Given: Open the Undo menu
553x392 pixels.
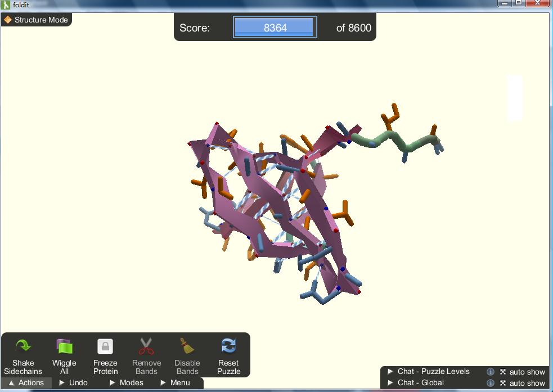Looking at the screenshot, I should (73, 382).
